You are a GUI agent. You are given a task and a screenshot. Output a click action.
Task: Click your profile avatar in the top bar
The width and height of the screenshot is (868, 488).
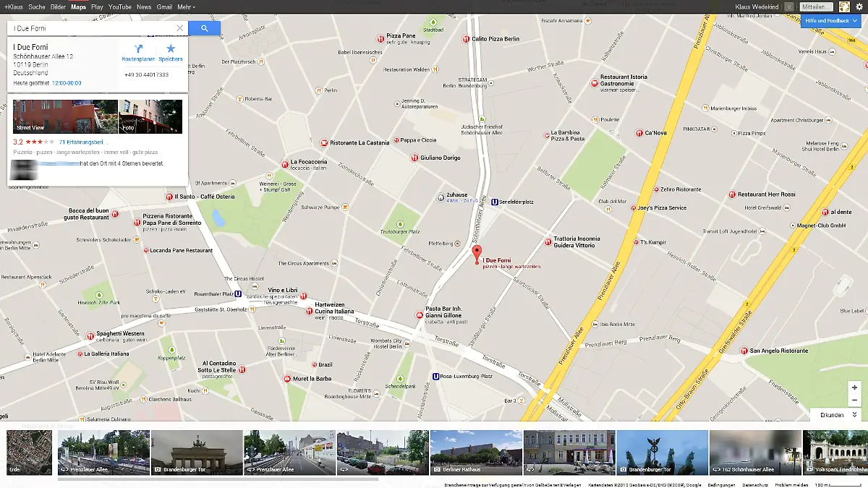coord(843,7)
